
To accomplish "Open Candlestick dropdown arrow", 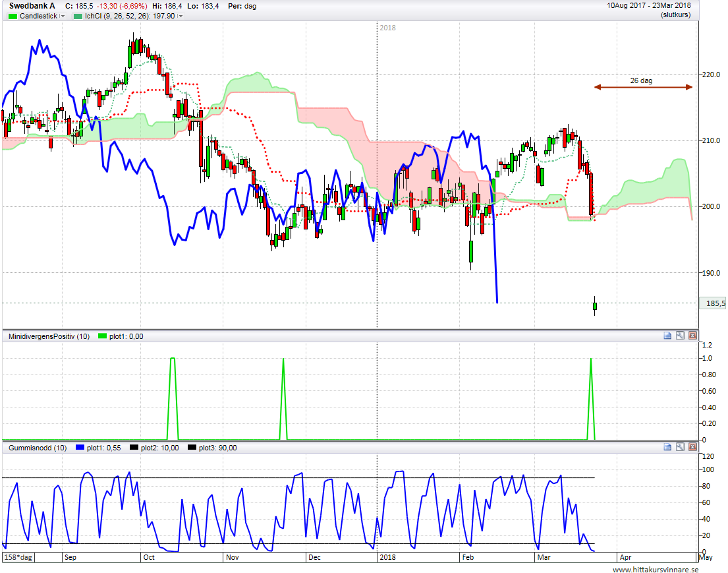I will click(x=62, y=16).
